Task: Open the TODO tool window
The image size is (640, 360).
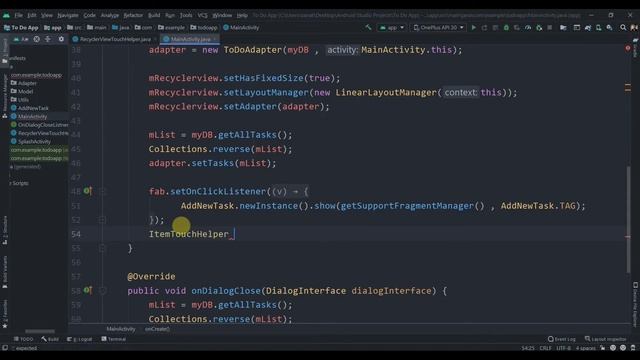Action: 24,339
